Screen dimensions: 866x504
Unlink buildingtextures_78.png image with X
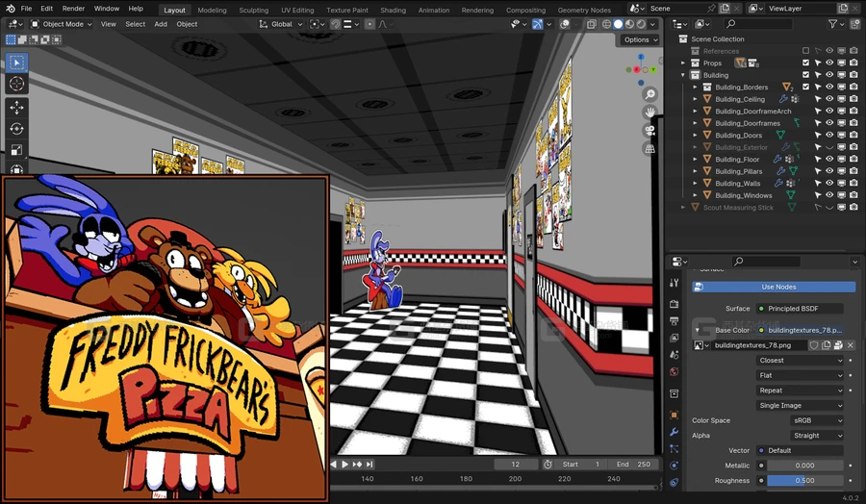(x=850, y=345)
